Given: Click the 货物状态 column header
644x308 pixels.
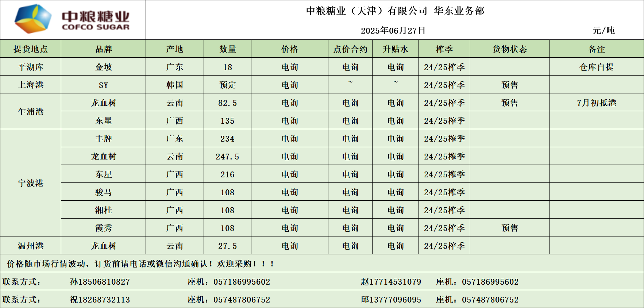Looking at the screenshot, I should tap(509, 49).
